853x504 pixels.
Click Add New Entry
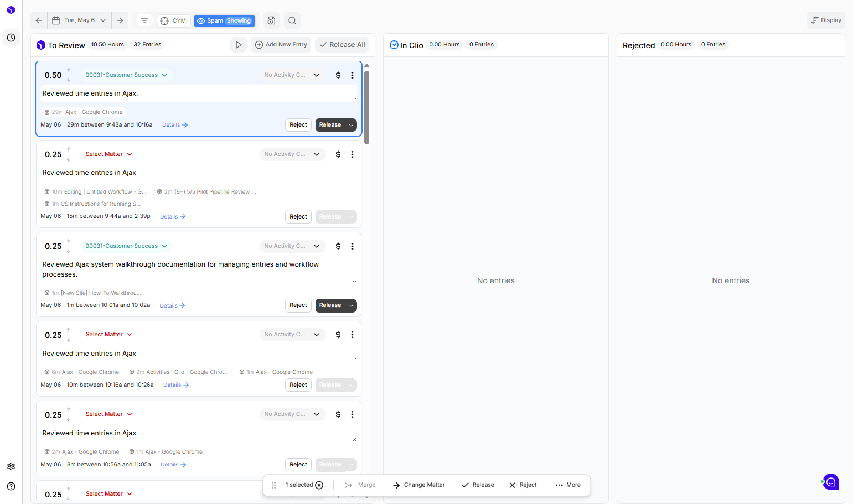pos(281,45)
